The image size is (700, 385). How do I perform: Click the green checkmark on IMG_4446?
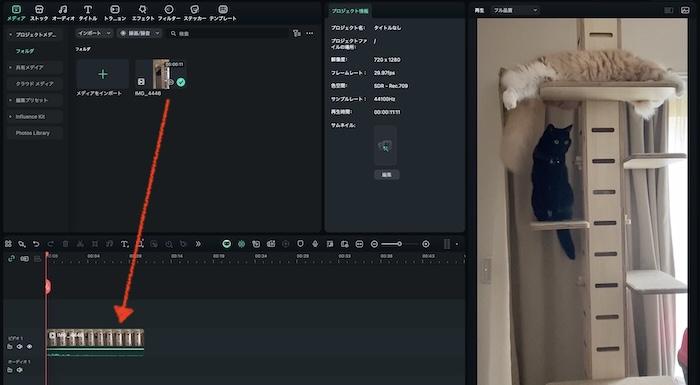point(180,82)
